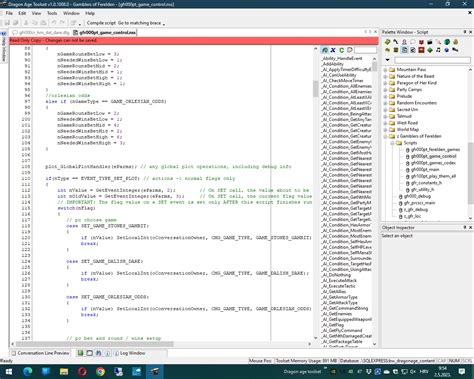Open the Conversation Line Preview tab
The image size is (474, 379).
point(40,353)
